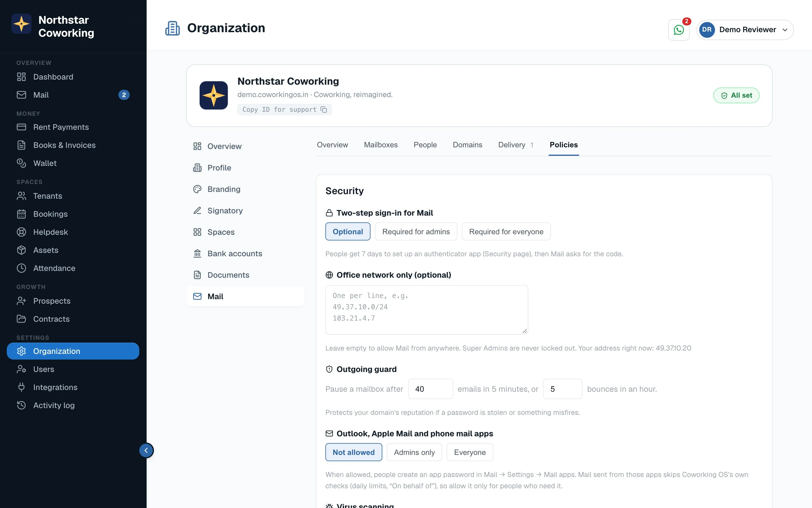Click the Integrations plug icon
The height and width of the screenshot is (508, 812).
(21, 387)
